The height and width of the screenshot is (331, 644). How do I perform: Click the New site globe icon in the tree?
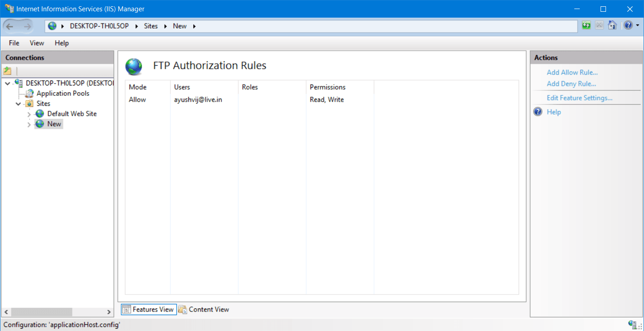(x=40, y=124)
